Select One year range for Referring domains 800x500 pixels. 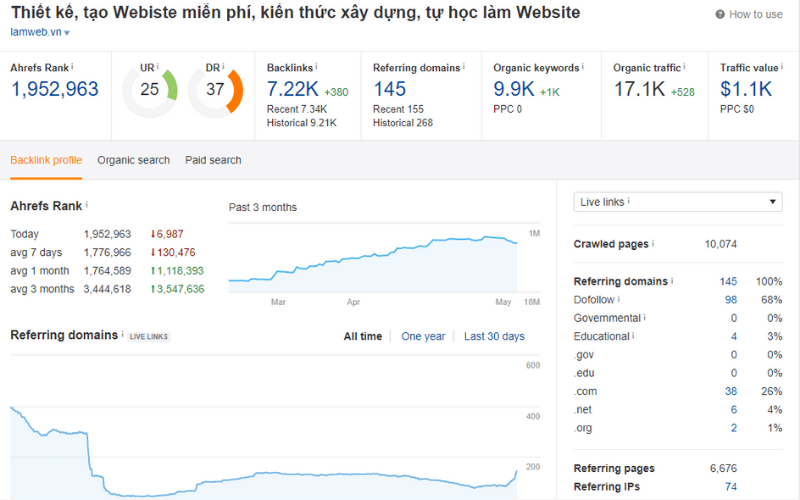point(423,337)
